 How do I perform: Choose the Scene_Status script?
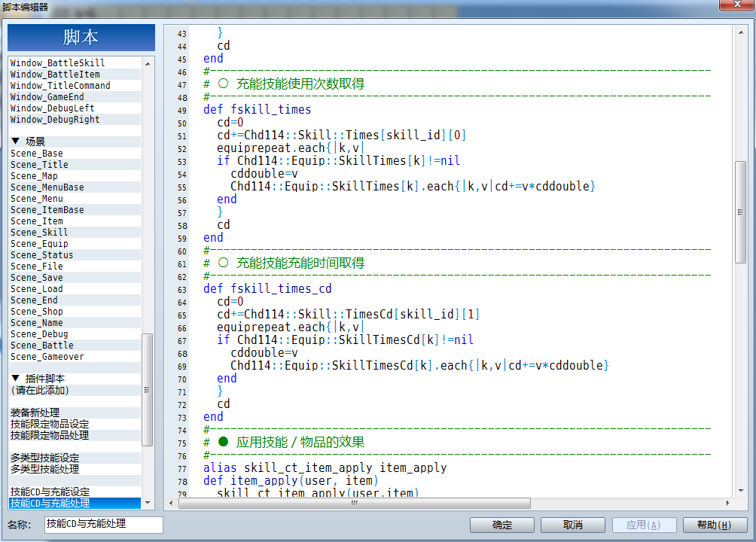(75, 255)
